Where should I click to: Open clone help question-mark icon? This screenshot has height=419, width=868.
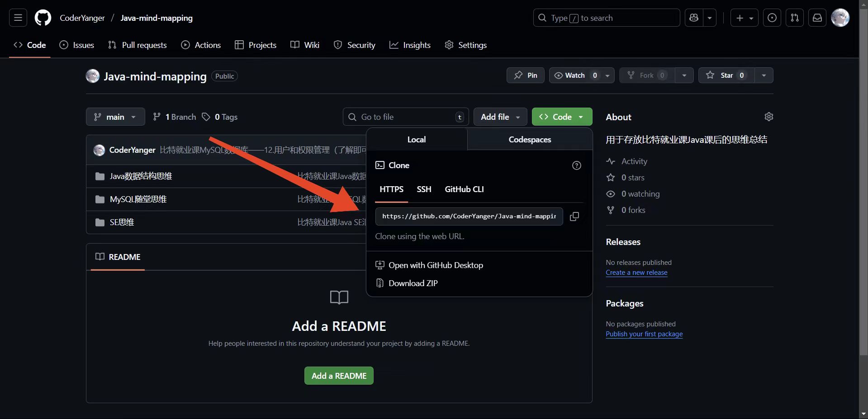click(x=576, y=165)
